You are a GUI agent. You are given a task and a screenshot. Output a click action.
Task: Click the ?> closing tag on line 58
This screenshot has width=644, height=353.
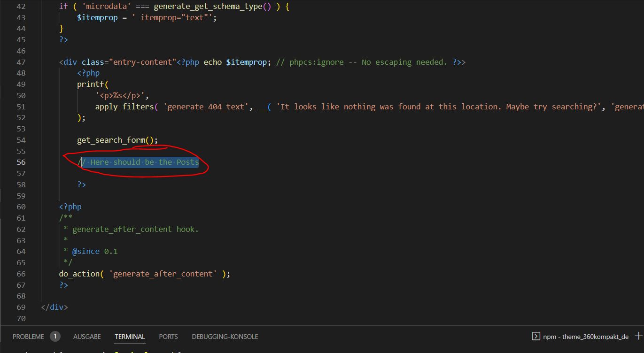coord(82,185)
